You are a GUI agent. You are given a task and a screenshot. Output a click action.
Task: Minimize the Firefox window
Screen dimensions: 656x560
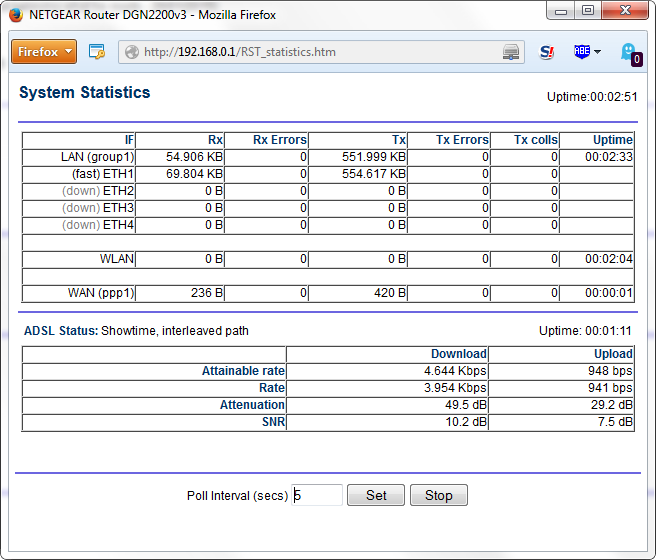560,11
